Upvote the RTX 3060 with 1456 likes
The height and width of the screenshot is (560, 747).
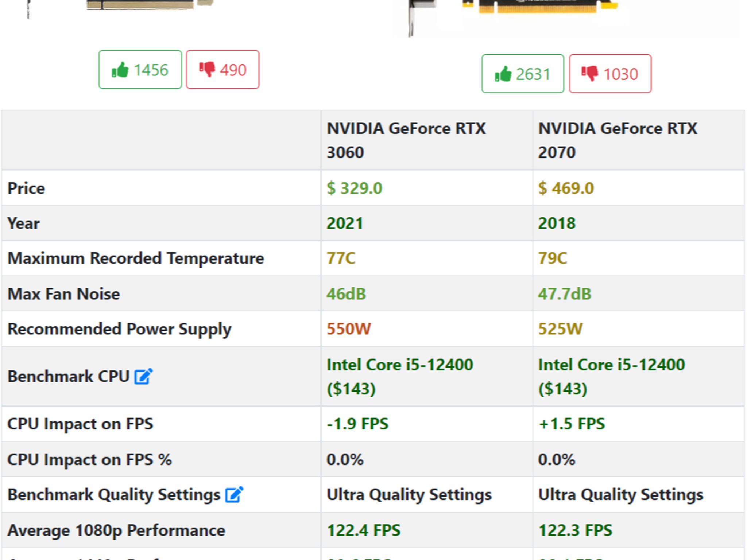[x=140, y=70]
